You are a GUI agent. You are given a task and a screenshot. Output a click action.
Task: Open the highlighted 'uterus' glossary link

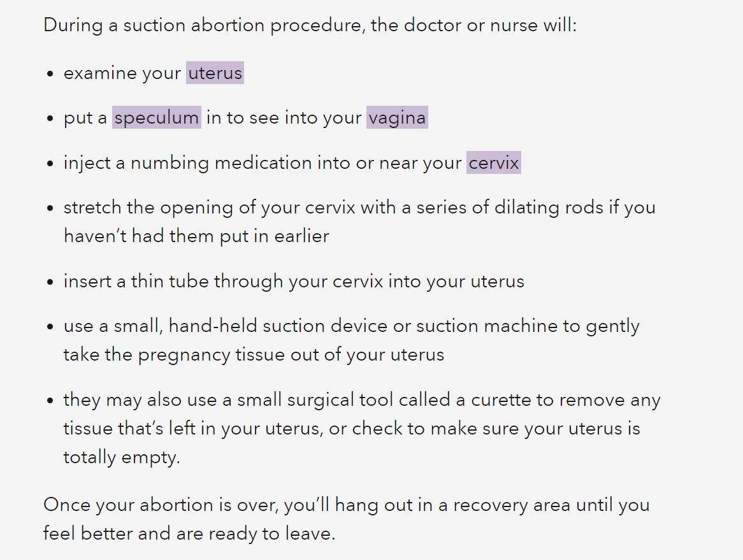coord(215,73)
